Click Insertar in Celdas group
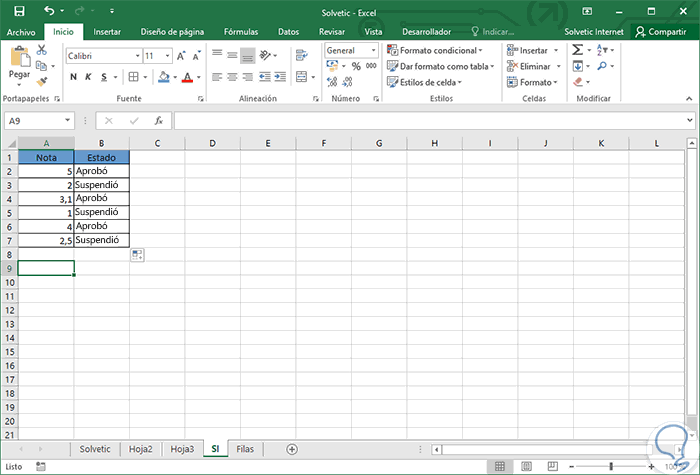The height and width of the screenshot is (475, 700). tap(533, 50)
